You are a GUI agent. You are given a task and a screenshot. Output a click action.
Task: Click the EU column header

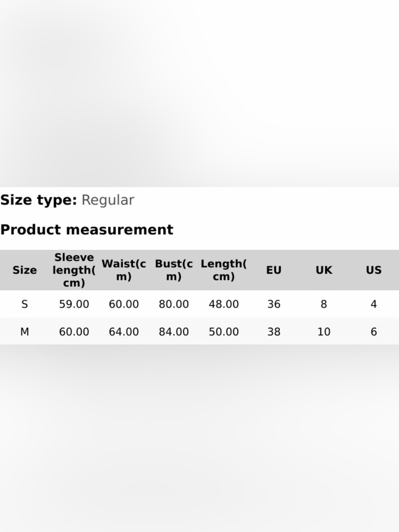274,270
